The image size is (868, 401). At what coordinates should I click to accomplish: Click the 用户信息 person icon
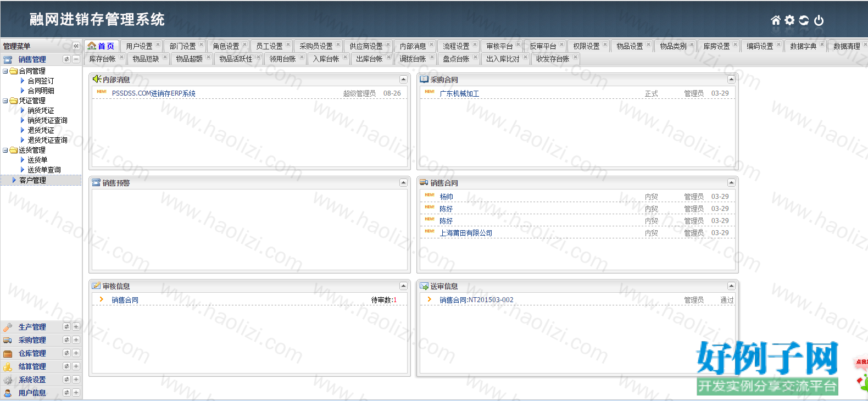[8, 393]
